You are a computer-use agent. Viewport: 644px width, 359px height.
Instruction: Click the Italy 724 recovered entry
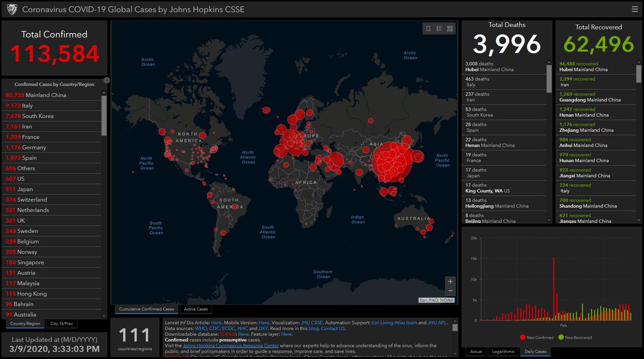(596, 188)
